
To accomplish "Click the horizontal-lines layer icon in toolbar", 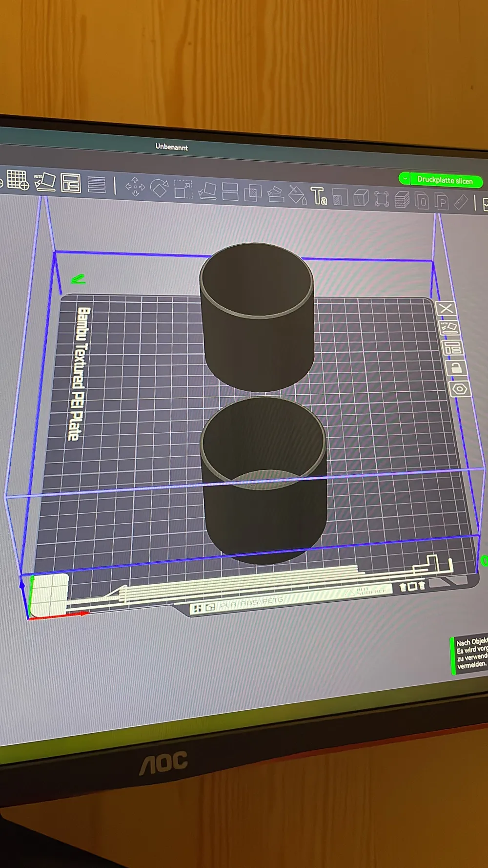I will (97, 185).
